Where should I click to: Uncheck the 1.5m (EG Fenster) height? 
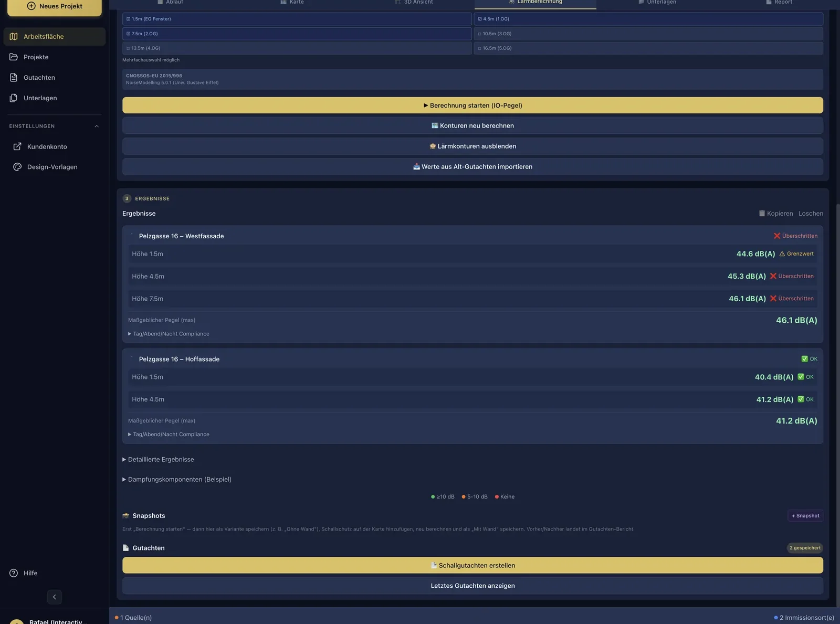(297, 19)
